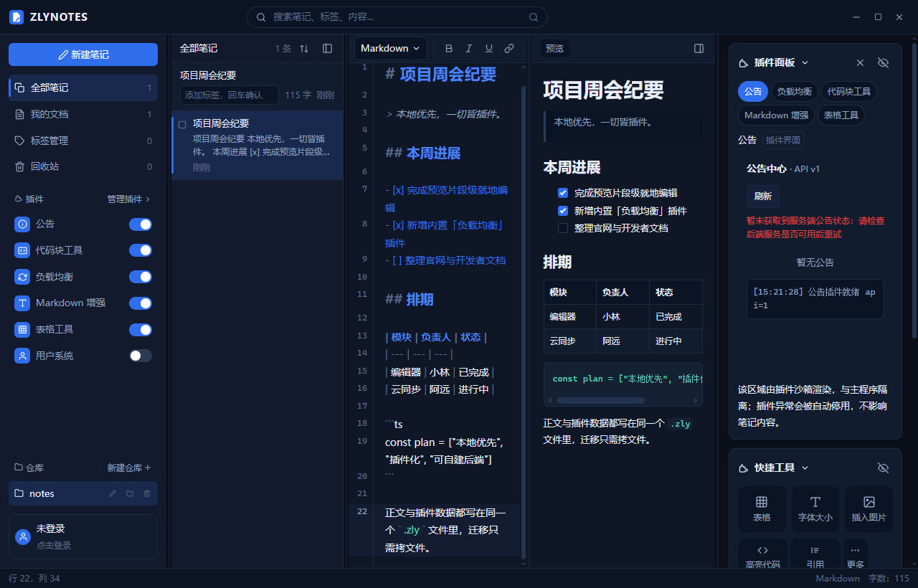This screenshot has width=918, height=588.
Task: Open the notes vault folder icon
Action: click(130, 493)
